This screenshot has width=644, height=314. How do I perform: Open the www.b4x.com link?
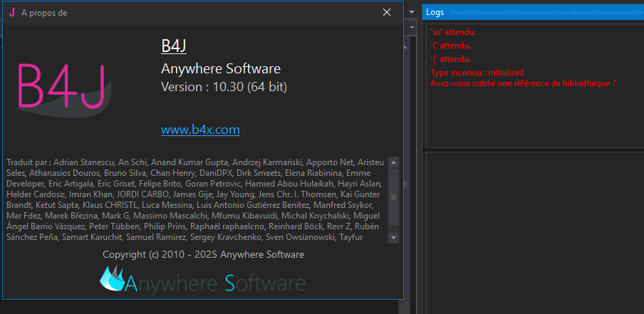200,130
